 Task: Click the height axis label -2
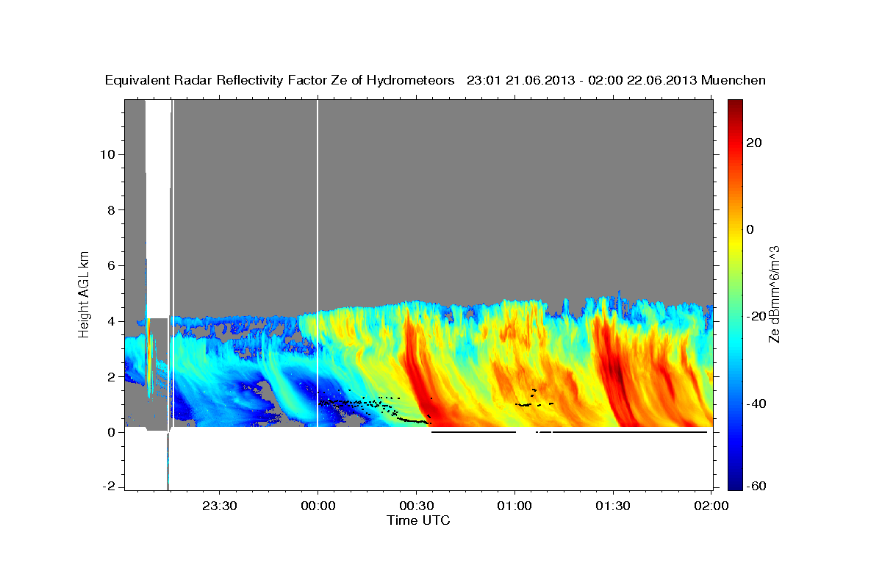[x=110, y=487]
